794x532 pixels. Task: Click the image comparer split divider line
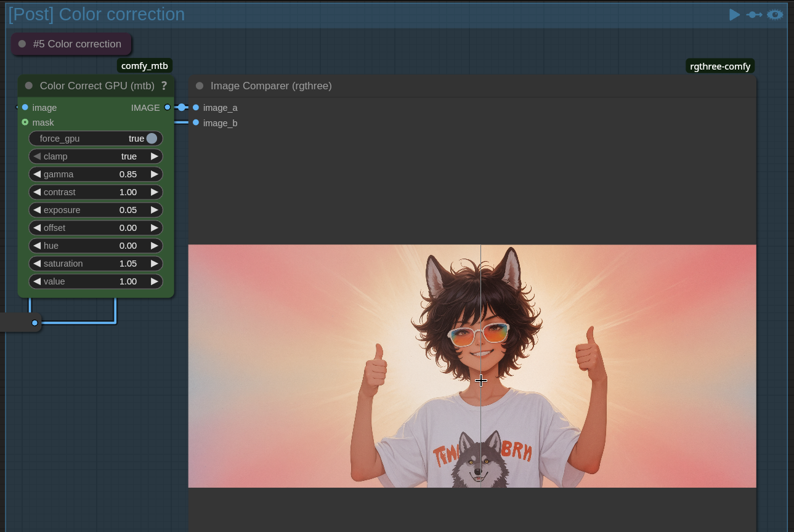pos(480,366)
